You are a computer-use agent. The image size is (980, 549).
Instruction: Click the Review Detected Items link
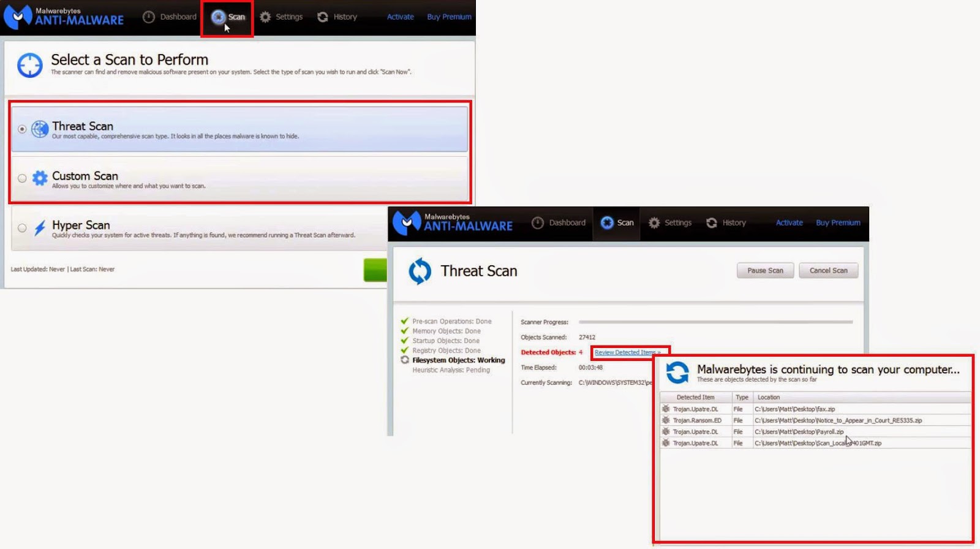(627, 352)
